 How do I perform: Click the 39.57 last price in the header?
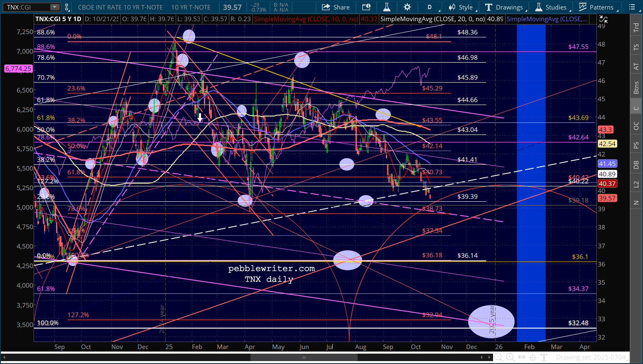(232, 7)
